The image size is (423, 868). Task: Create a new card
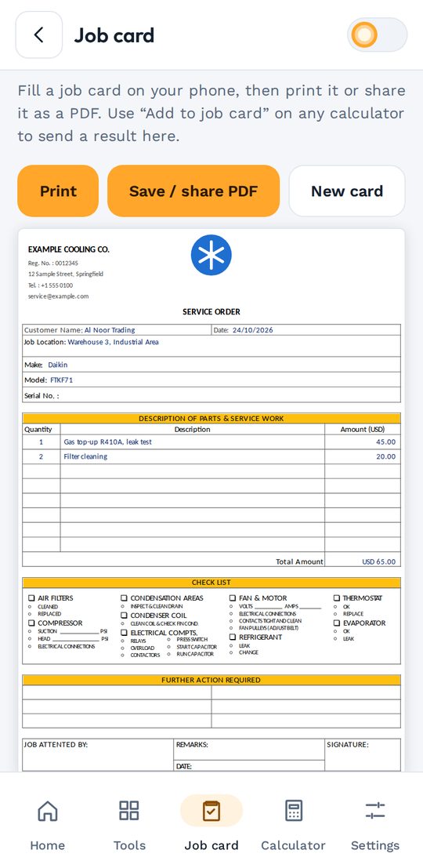point(347,191)
